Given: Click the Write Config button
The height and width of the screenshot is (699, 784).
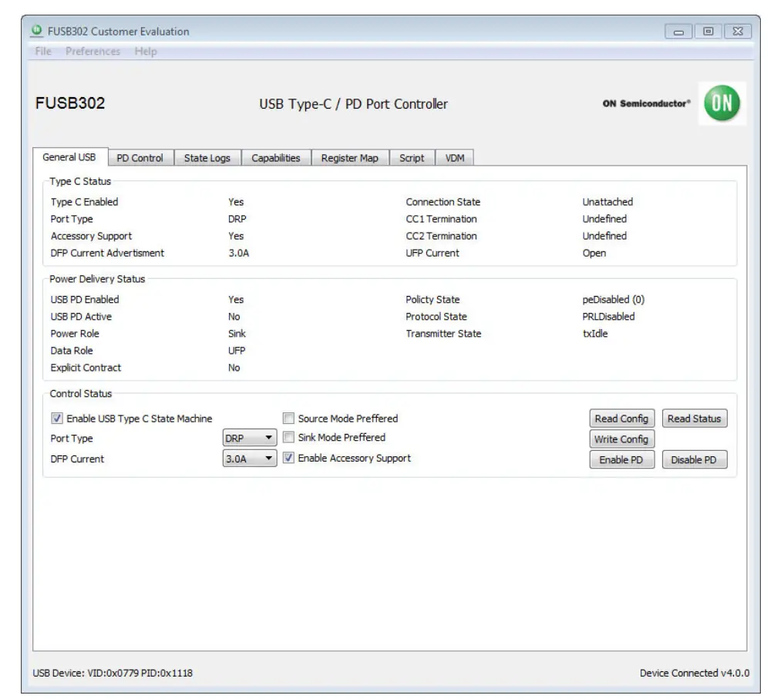Looking at the screenshot, I should point(621,439).
